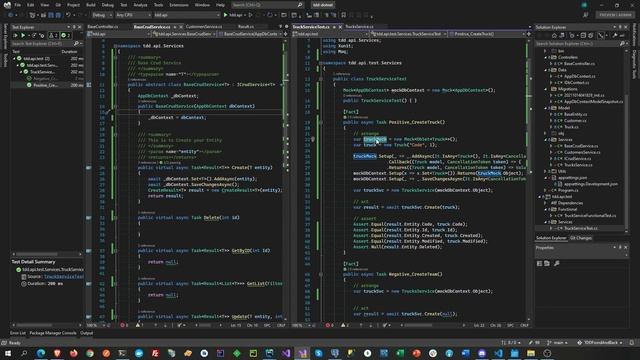Open Program.cs in Solution Explorer
Viewport: 640px width, 360px height.
[x=568, y=191]
